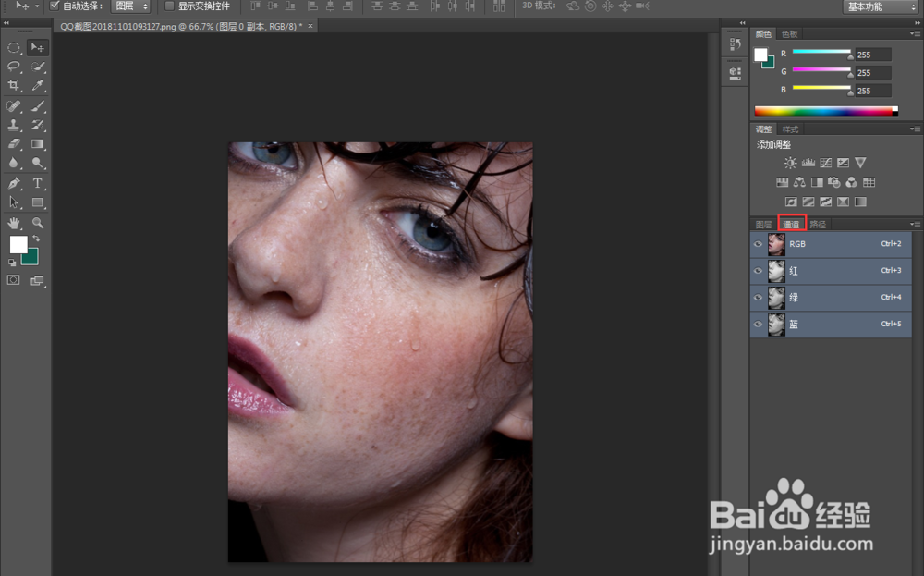Hide the 绿 channel visibility eye
Viewport: 924px width, 576px height.
pos(758,298)
